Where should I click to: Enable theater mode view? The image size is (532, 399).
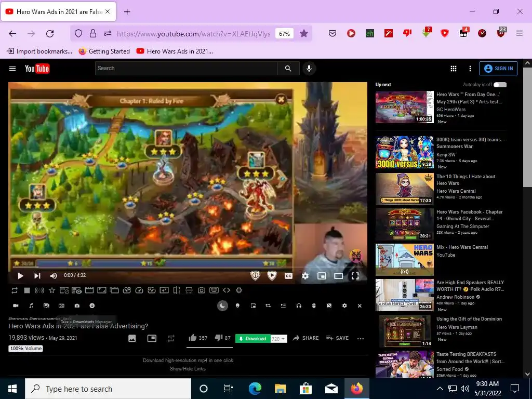(x=338, y=276)
